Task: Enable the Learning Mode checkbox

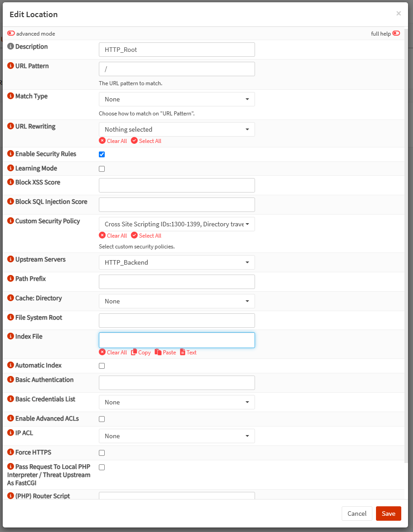Action: point(102,169)
